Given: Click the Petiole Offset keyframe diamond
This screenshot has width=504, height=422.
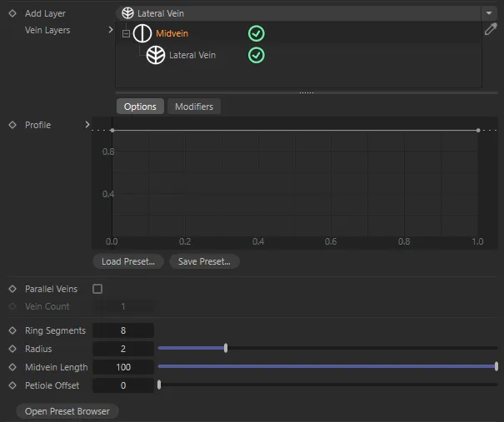Looking at the screenshot, I should pos(12,385).
